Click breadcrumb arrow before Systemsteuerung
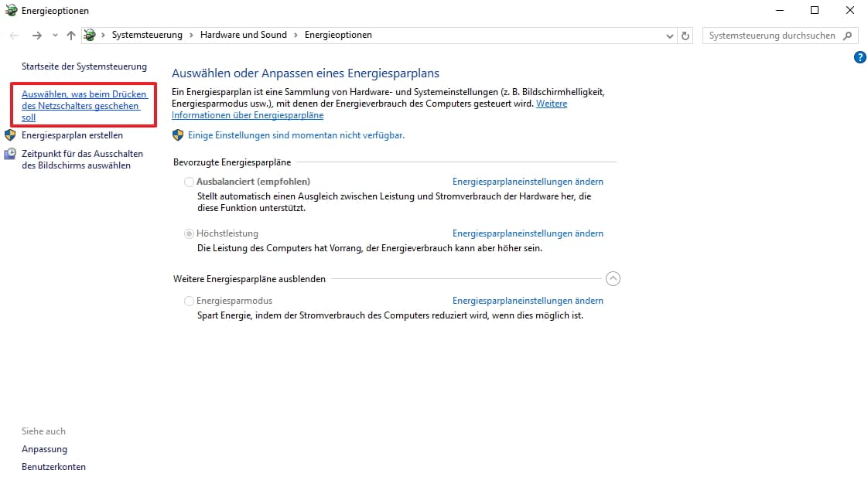The image size is (868, 487). [x=103, y=35]
